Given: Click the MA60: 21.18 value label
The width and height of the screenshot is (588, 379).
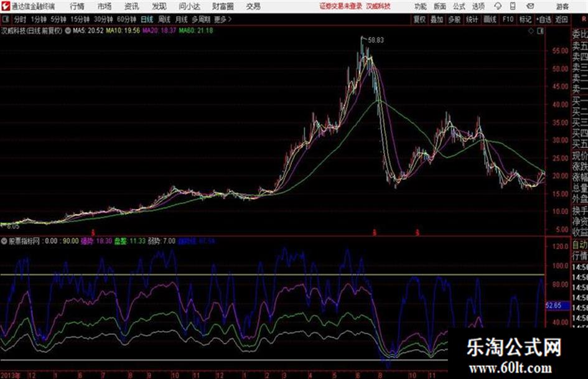Looking at the screenshot, I should tap(196, 30).
